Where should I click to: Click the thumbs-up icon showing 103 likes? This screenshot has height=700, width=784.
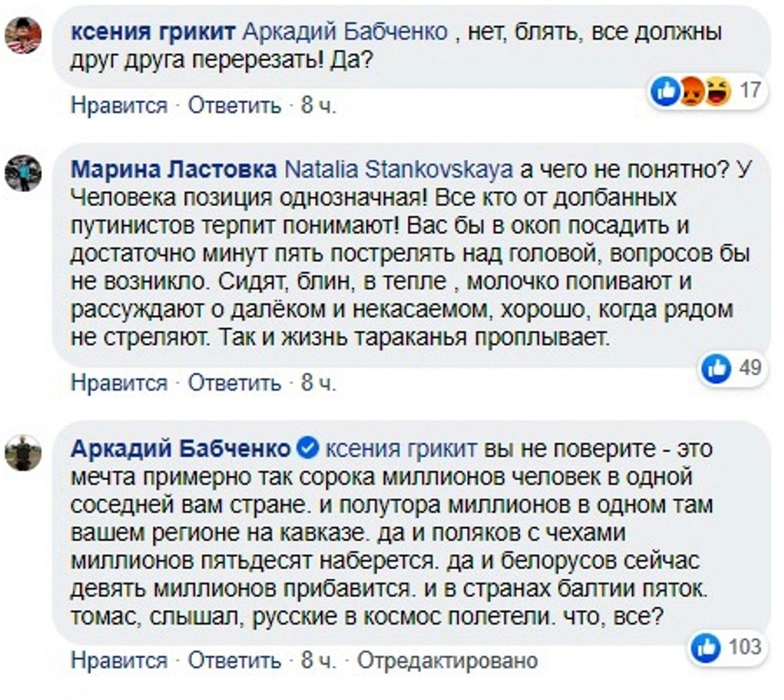pyautogui.click(x=706, y=648)
